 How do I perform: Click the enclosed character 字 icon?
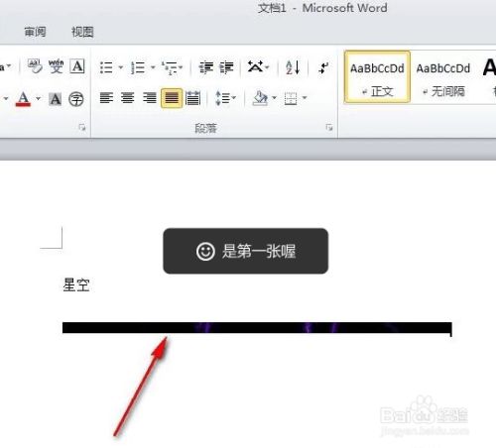click(x=76, y=99)
